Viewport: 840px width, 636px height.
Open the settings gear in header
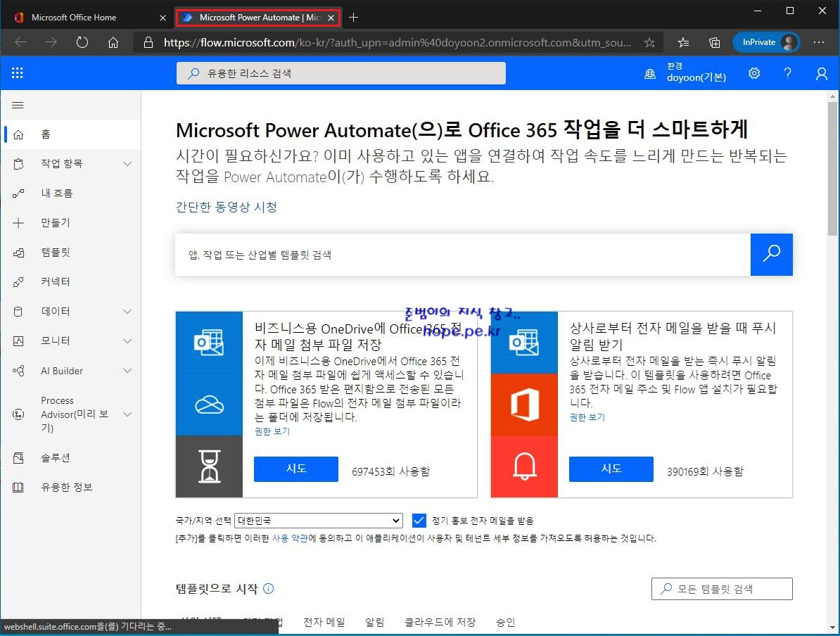click(x=754, y=73)
